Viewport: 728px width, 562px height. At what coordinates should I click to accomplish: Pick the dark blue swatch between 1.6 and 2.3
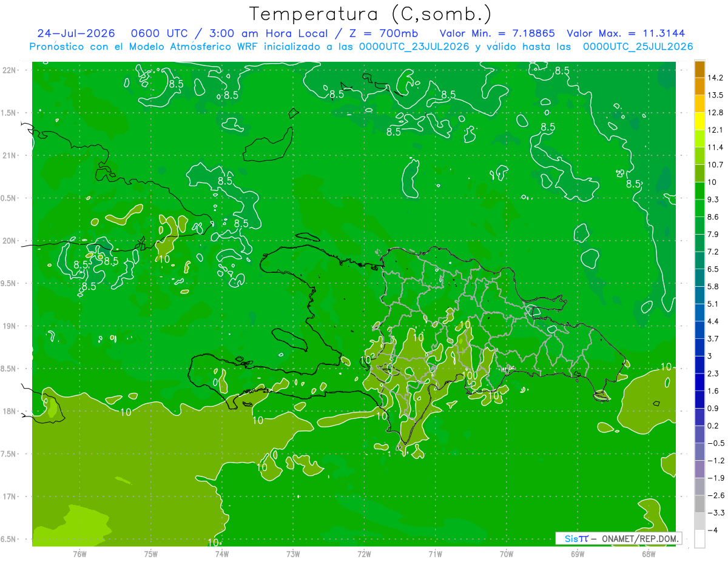(x=699, y=382)
